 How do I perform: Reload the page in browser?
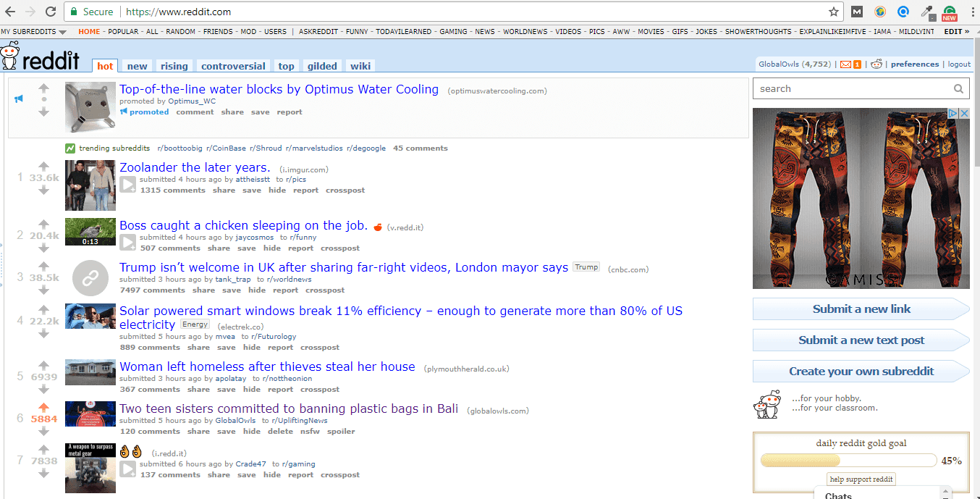point(51,12)
